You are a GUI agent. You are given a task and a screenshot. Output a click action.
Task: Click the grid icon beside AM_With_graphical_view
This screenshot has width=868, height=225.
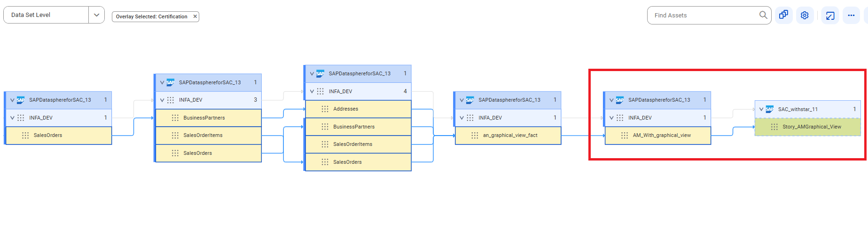tap(625, 135)
